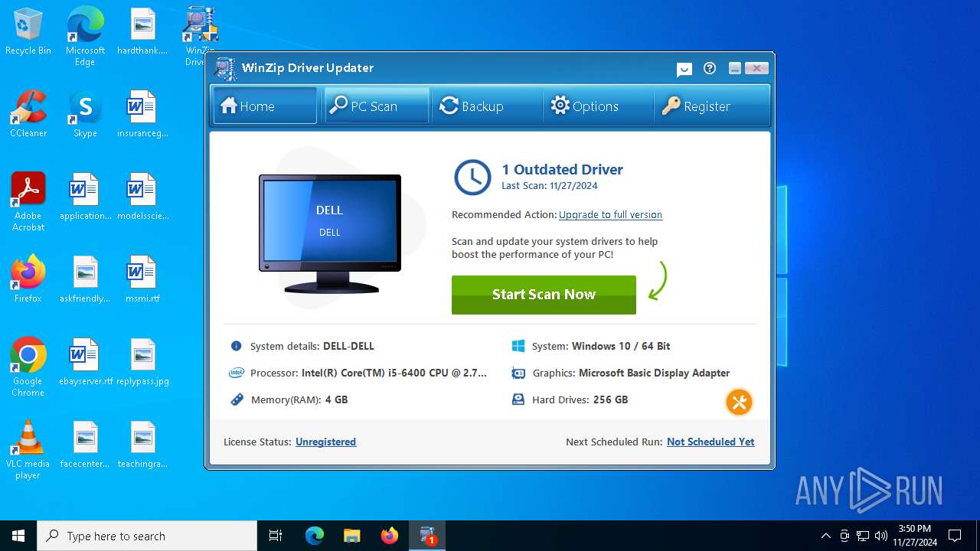Click the WinZip Driver Updater taskbar button
Image resolution: width=980 pixels, height=551 pixels.
pos(427,536)
